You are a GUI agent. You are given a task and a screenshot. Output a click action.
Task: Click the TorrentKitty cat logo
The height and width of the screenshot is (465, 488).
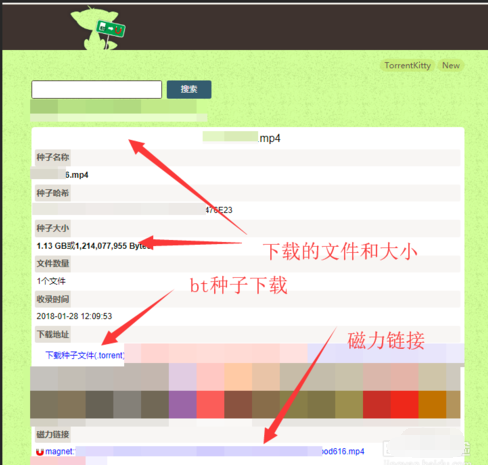pyautogui.click(x=97, y=28)
